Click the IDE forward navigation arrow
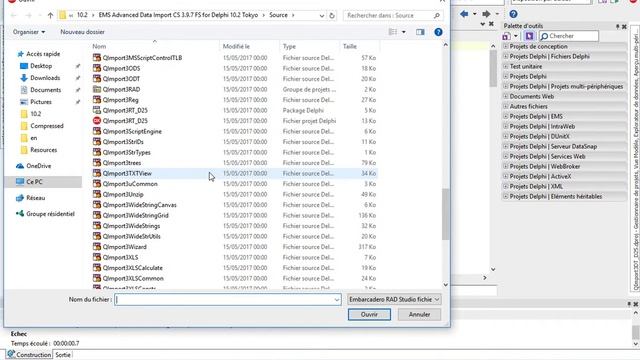 click(486, 14)
